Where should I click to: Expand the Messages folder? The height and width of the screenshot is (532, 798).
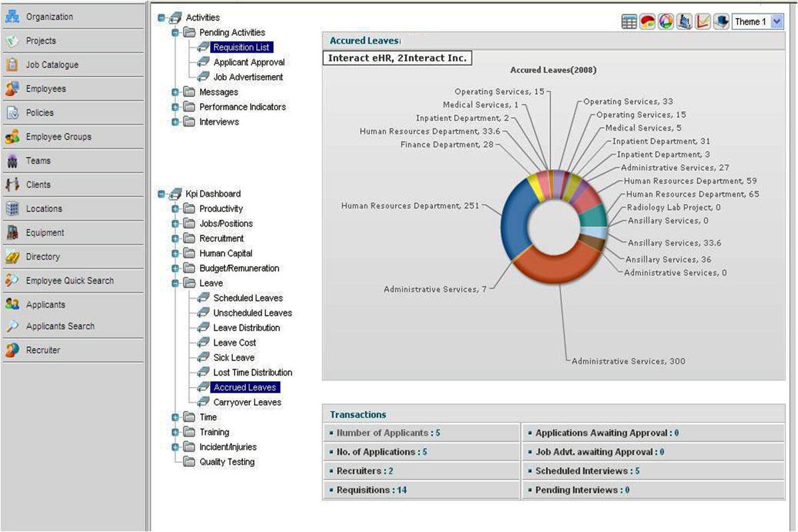tap(176, 92)
